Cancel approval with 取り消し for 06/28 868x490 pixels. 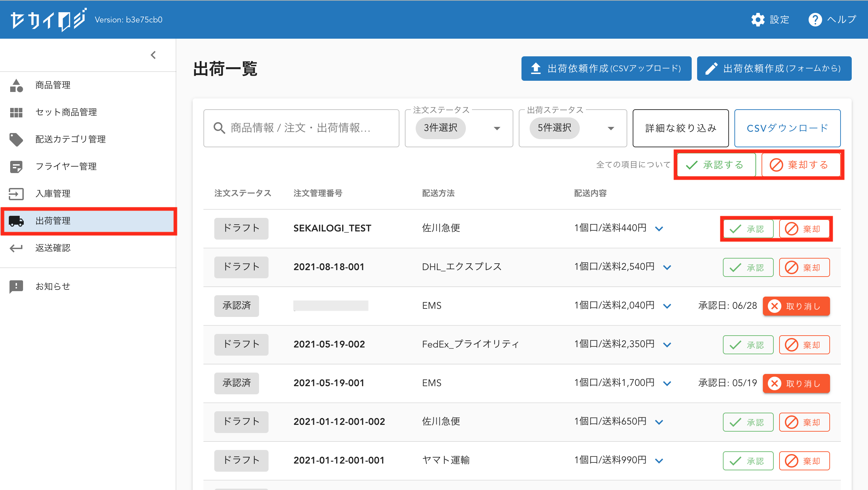[x=796, y=306]
